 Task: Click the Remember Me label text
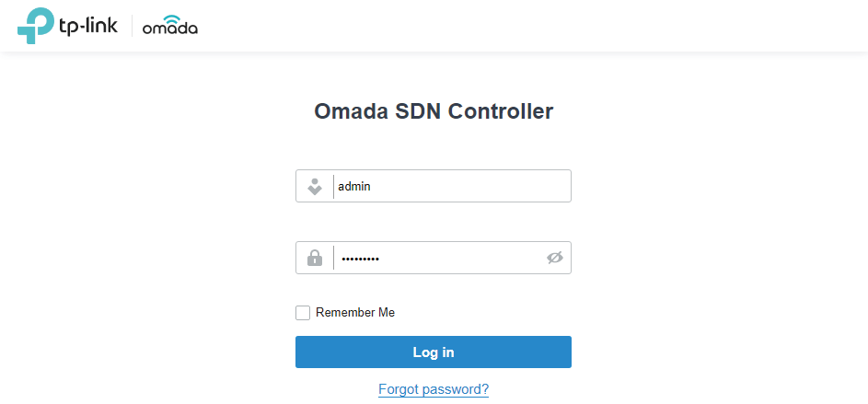coord(355,313)
